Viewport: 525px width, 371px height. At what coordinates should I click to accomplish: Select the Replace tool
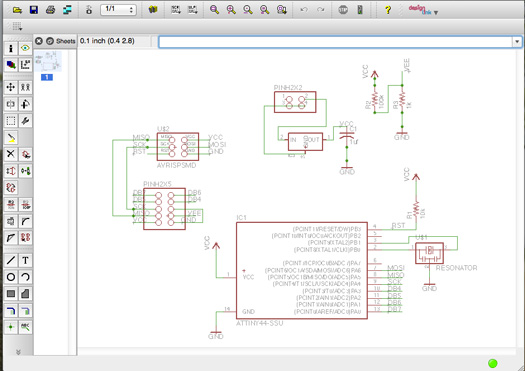[x=11, y=188]
